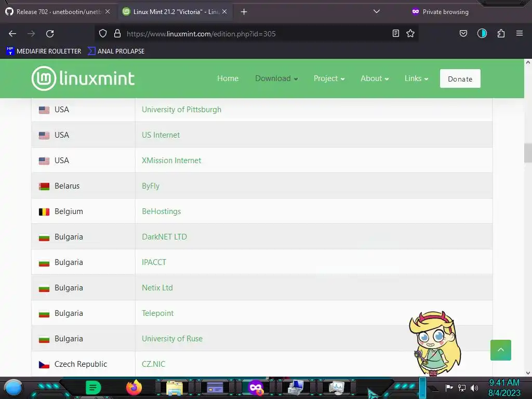The width and height of the screenshot is (532, 399).
Task: Open DarkNET LTD mirror link
Action: (x=164, y=237)
